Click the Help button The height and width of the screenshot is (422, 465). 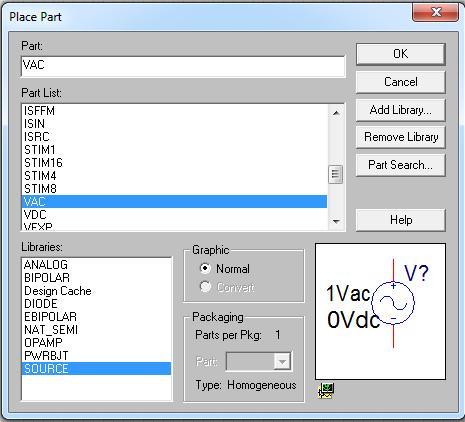pyautogui.click(x=400, y=220)
